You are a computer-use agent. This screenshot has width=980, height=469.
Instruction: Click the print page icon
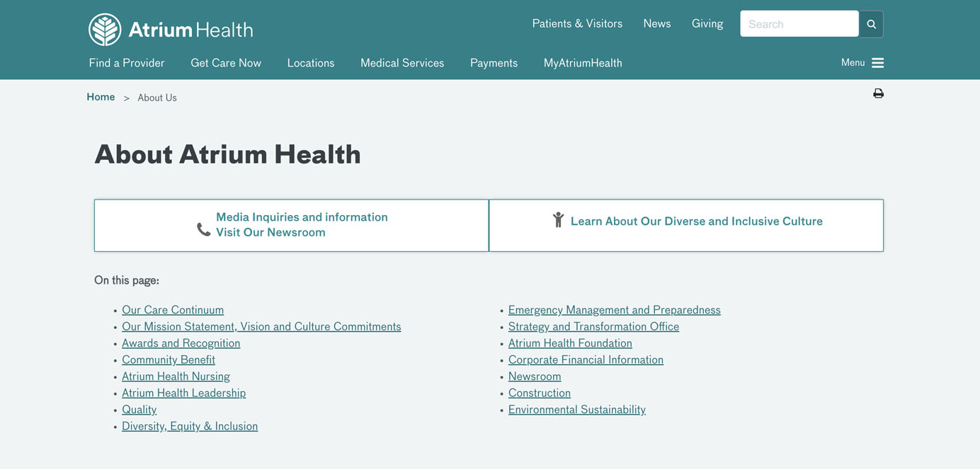tap(878, 93)
